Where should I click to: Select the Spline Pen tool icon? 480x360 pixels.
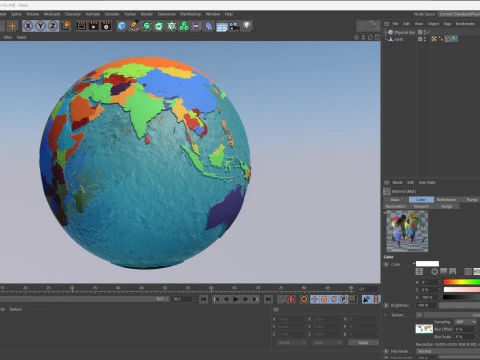coord(134,26)
